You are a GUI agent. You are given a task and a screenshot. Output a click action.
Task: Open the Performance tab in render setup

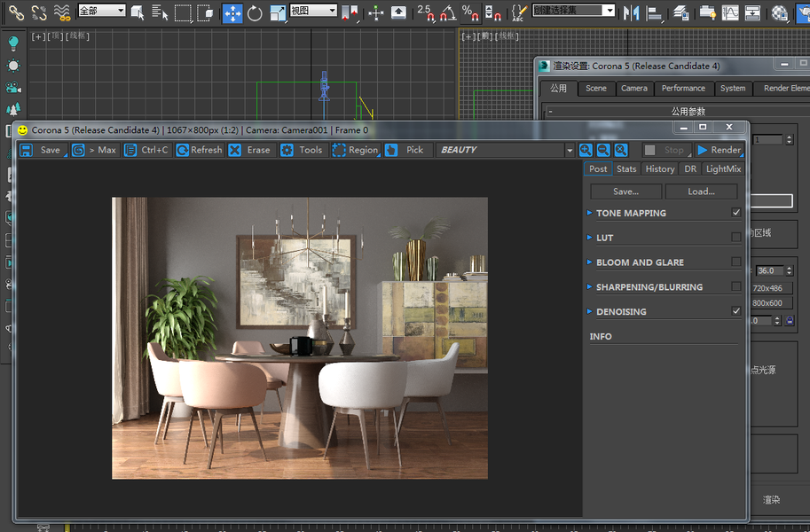click(x=683, y=89)
